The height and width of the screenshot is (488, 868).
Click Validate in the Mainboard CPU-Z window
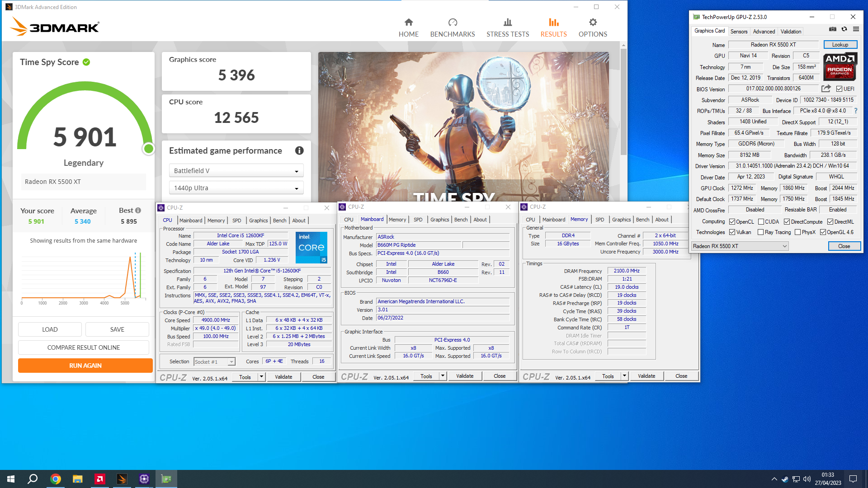pos(465,376)
